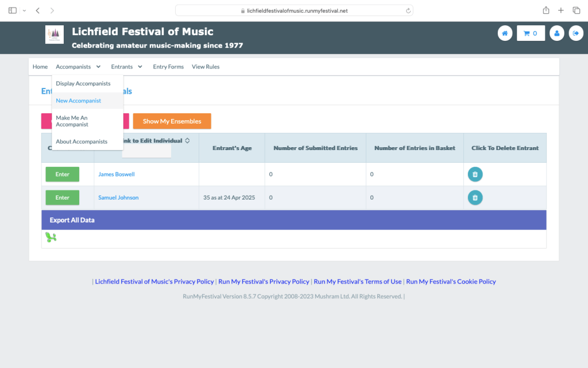Expand the Entrants dropdown menu
This screenshot has width=588, height=368.
[x=127, y=67]
